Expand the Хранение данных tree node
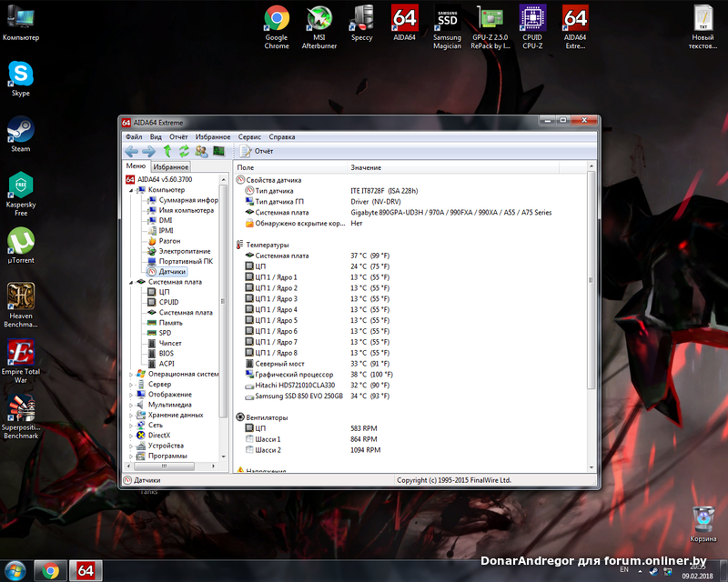The image size is (728, 582). [130, 415]
